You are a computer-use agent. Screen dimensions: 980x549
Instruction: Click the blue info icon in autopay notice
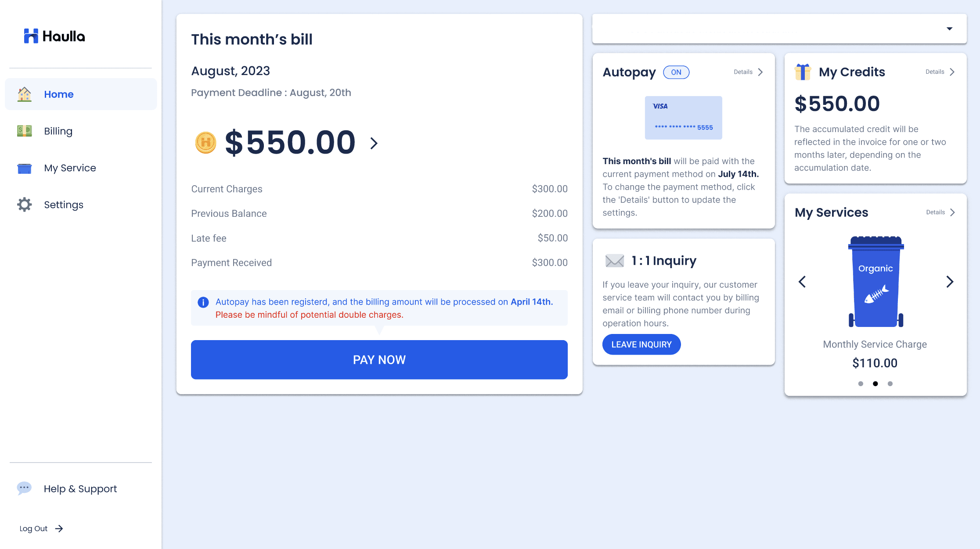203,302
